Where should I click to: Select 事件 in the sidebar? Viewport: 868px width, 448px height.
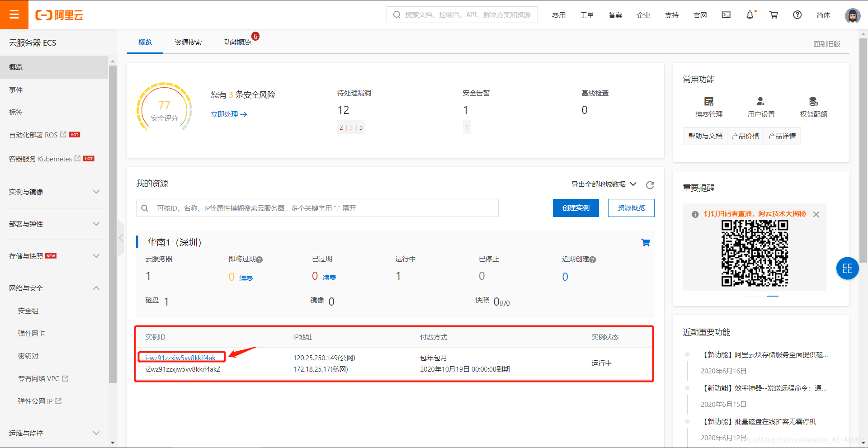(54, 90)
